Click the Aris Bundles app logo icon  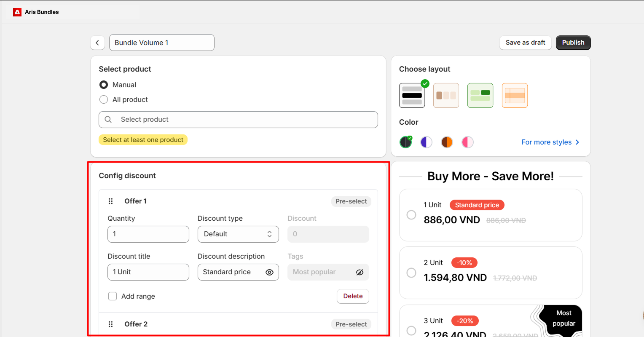pos(17,12)
